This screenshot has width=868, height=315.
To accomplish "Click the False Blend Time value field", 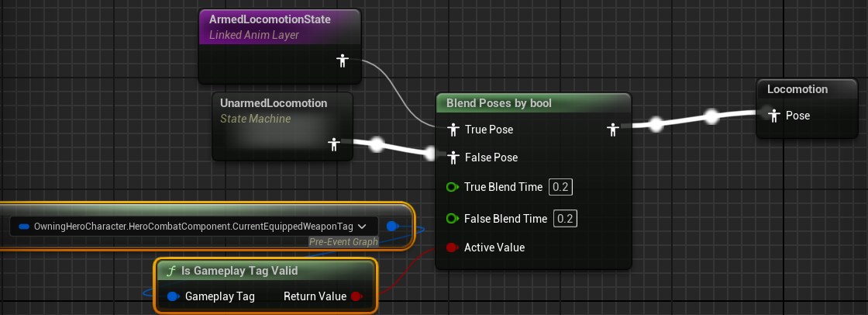I will point(566,219).
